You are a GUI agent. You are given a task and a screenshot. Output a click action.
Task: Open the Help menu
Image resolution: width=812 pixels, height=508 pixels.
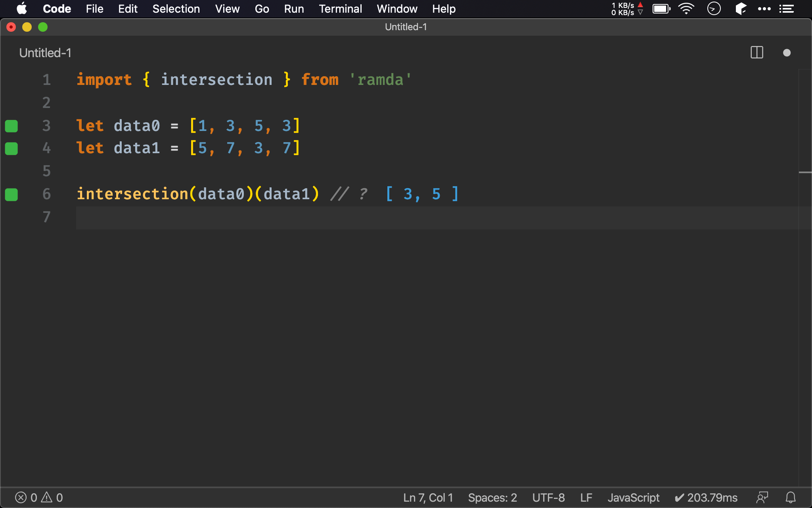444,9
